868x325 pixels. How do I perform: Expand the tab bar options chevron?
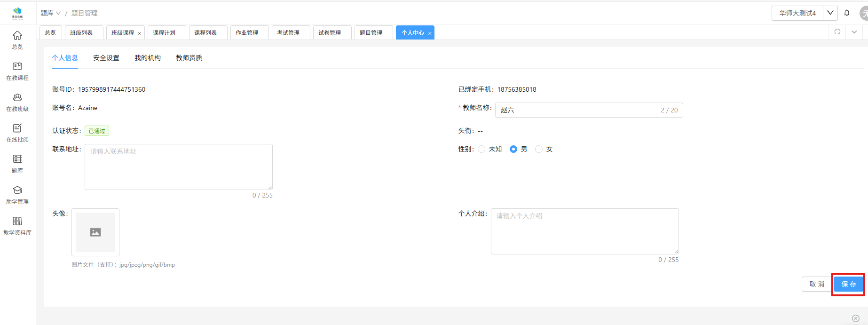click(x=854, y=32)
